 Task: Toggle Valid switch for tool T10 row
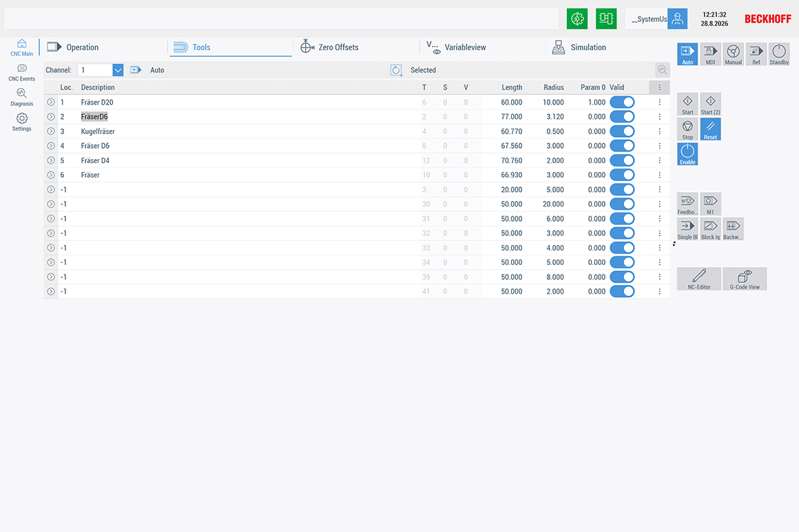click(622, 175)
